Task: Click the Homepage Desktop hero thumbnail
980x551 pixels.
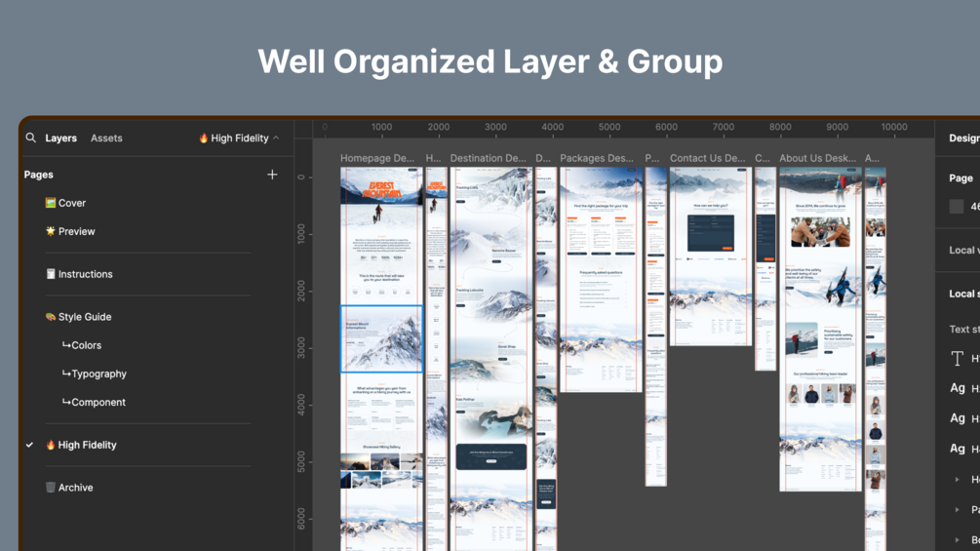Action: [381, 196]
